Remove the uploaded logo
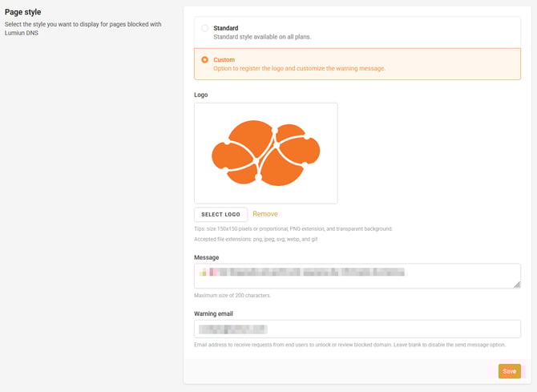Viewport: 537px width, 392px height. pos(265,214)
